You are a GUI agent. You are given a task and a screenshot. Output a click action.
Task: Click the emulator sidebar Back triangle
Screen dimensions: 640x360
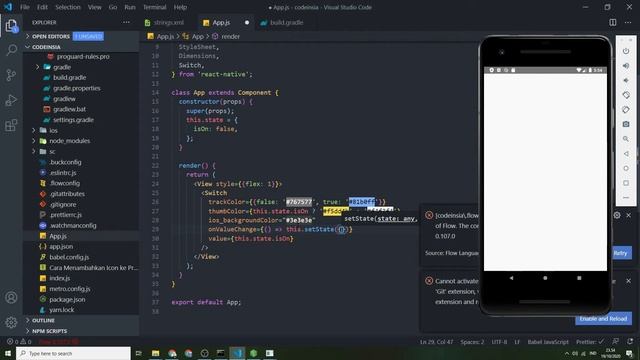626,154
